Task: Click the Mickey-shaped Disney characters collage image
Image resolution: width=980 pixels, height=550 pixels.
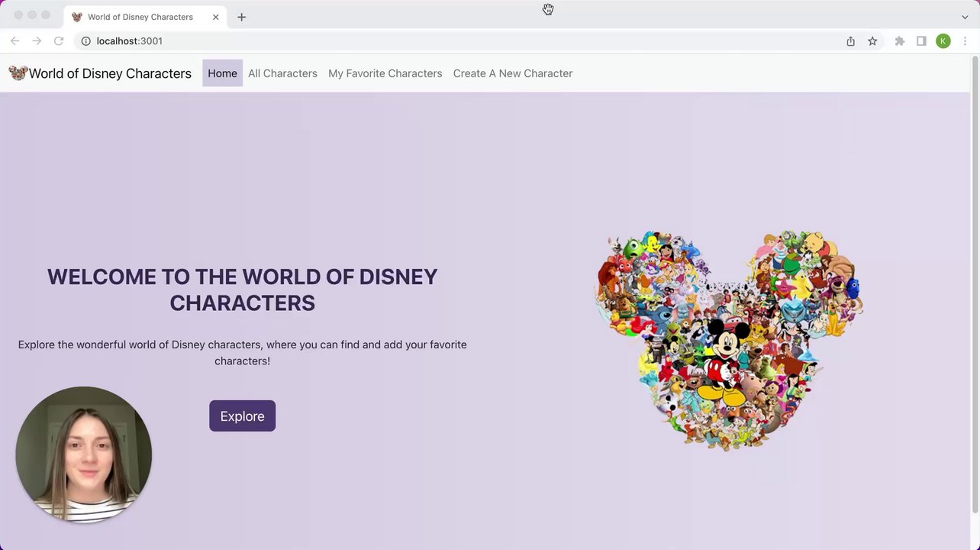Action: (729, 340)
